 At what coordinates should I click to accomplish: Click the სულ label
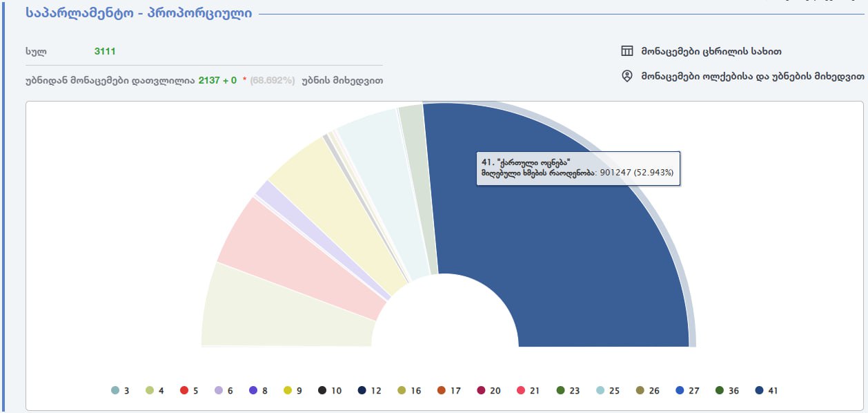[x=35, y=51]
